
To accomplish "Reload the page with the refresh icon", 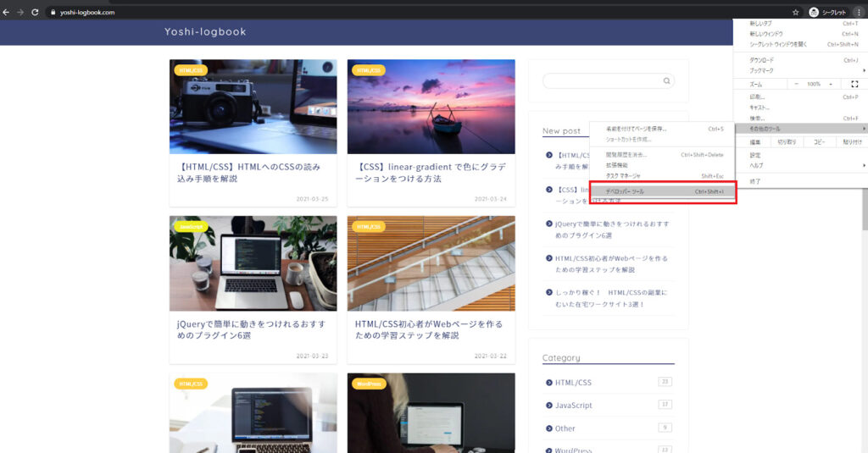I will click(x=35, y=13).
